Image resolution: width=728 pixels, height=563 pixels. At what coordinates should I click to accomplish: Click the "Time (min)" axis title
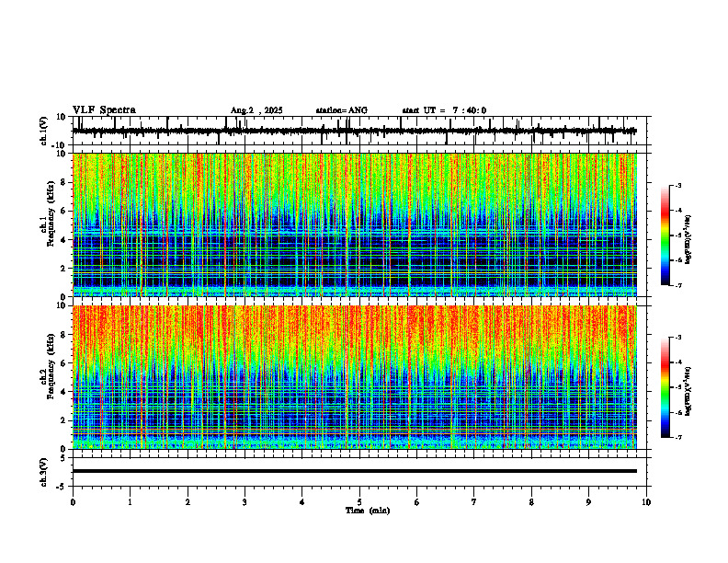pyautogui.click(x=368, y=511)
